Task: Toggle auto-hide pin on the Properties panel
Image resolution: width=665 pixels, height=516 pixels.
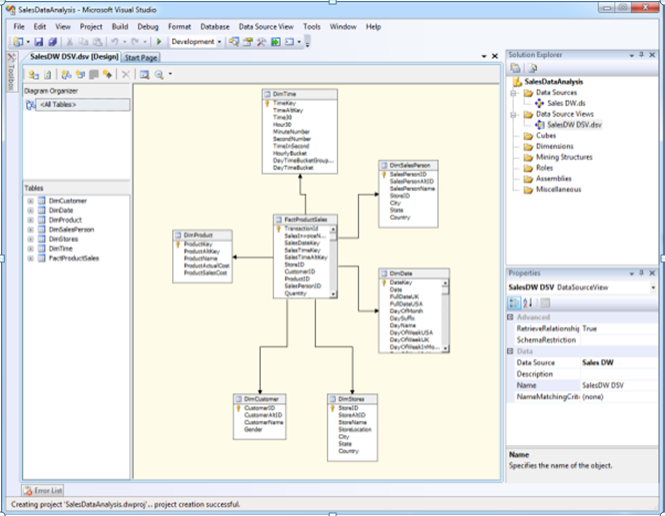Action: tap(642, 273)
